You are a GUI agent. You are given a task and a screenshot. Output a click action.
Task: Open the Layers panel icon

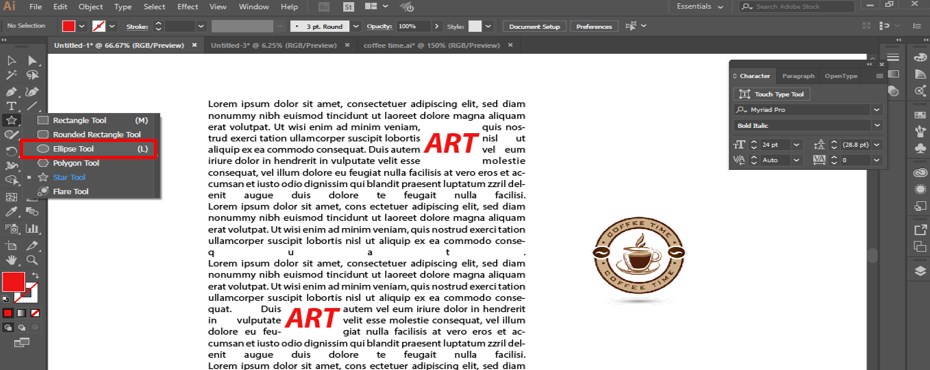pos(920,270)
